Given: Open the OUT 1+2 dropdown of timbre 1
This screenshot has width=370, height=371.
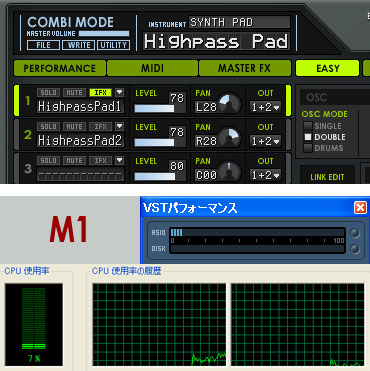Looking at the screenshot, I should pos(266,107).
